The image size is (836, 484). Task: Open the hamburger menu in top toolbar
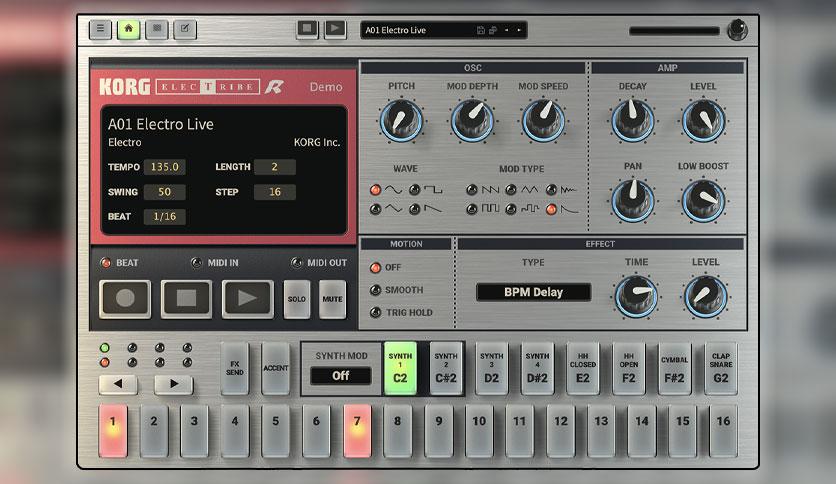pos(100,29)
